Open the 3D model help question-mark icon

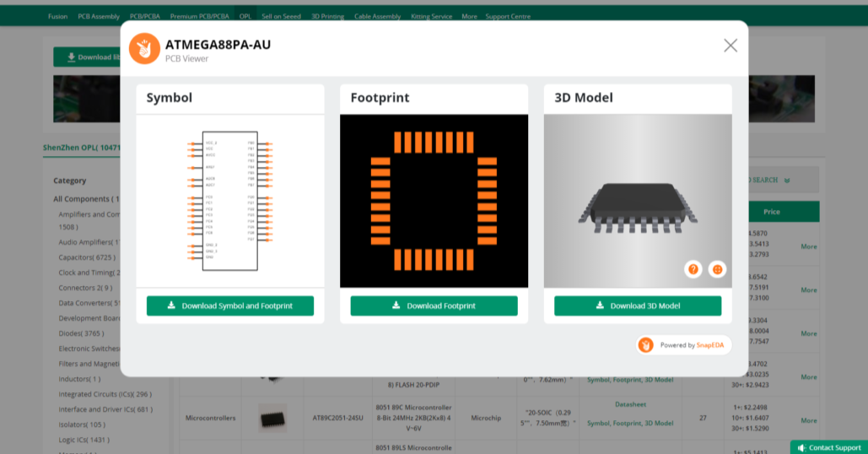[x=693, y=269]
